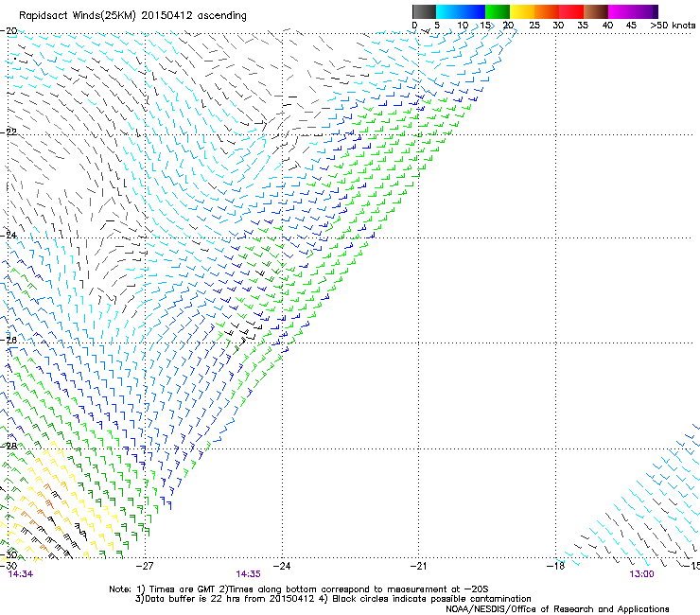This screenshot has height=615, width=700.
Task: Click the legend value '30'
Action: click(x=558, y=26)
